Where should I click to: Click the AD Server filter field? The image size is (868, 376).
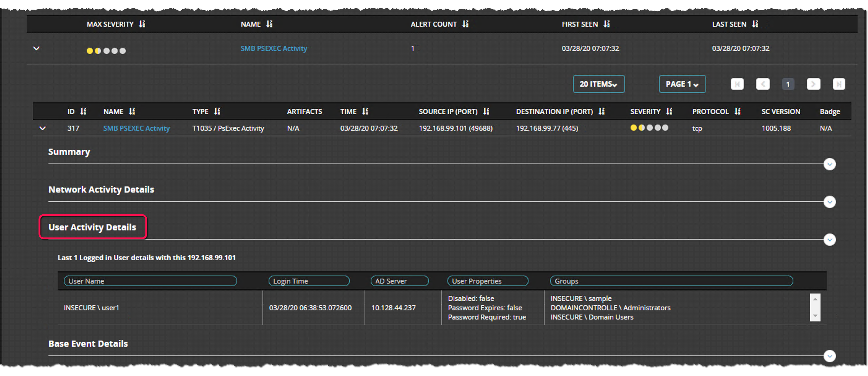[x=399, y=281]
